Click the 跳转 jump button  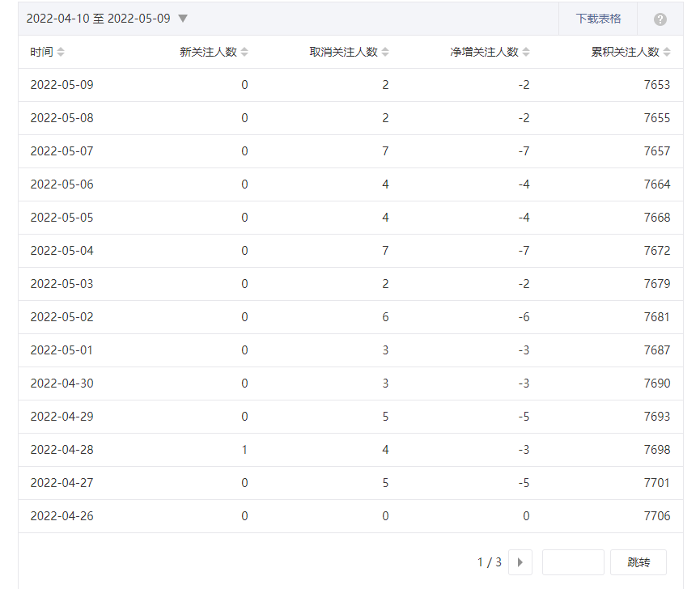pos(638,562)
